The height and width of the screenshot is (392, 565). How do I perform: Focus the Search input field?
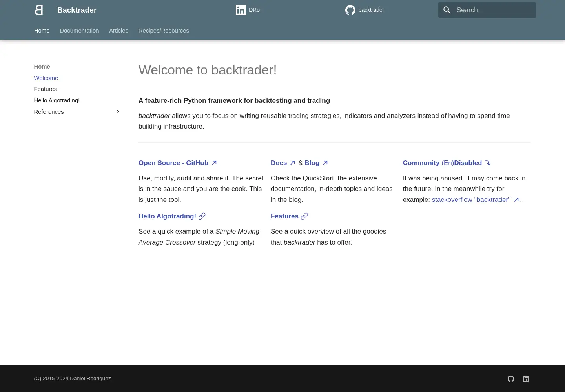click(x=487, y=10)
